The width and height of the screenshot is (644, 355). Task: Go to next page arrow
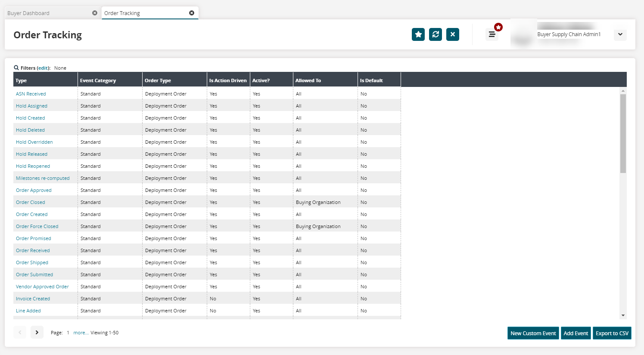tap(37, 332)
